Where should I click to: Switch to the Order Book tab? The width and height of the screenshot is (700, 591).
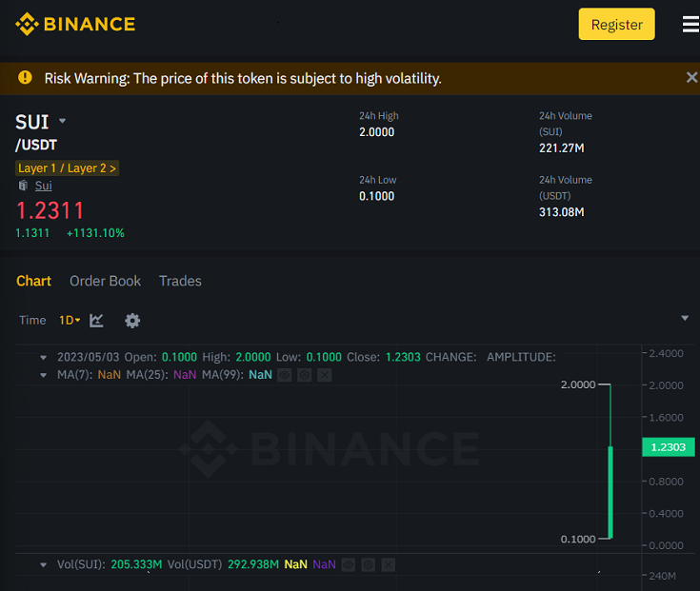click(105, 281)
